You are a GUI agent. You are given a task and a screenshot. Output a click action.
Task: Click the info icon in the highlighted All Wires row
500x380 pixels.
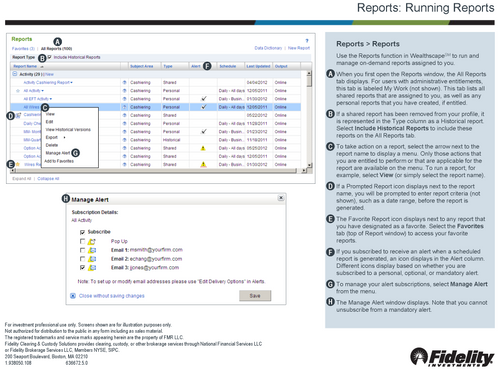click(x=125, y=107)
